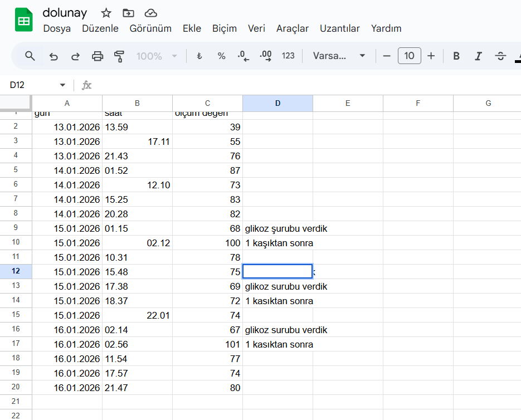
Task: Select column G header
Action: coord(487,104)
